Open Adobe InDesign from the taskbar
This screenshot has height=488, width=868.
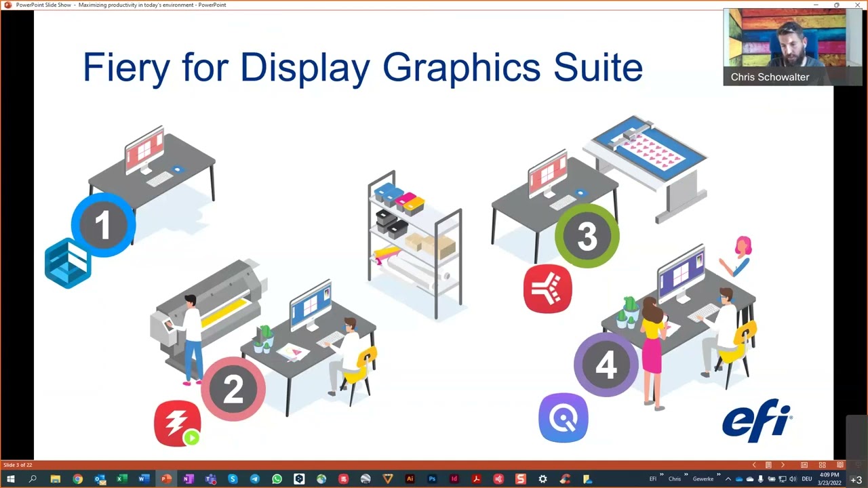[x=454, y=479]
